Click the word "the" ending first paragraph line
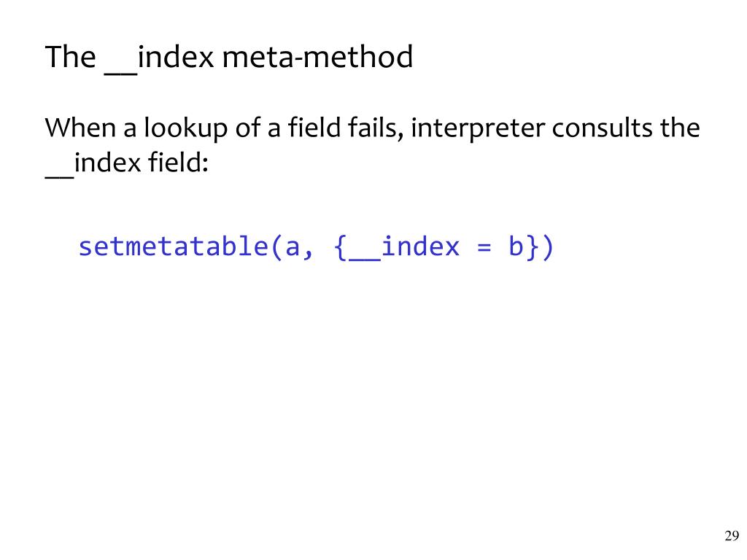The image size is (747, 560). 680,128
